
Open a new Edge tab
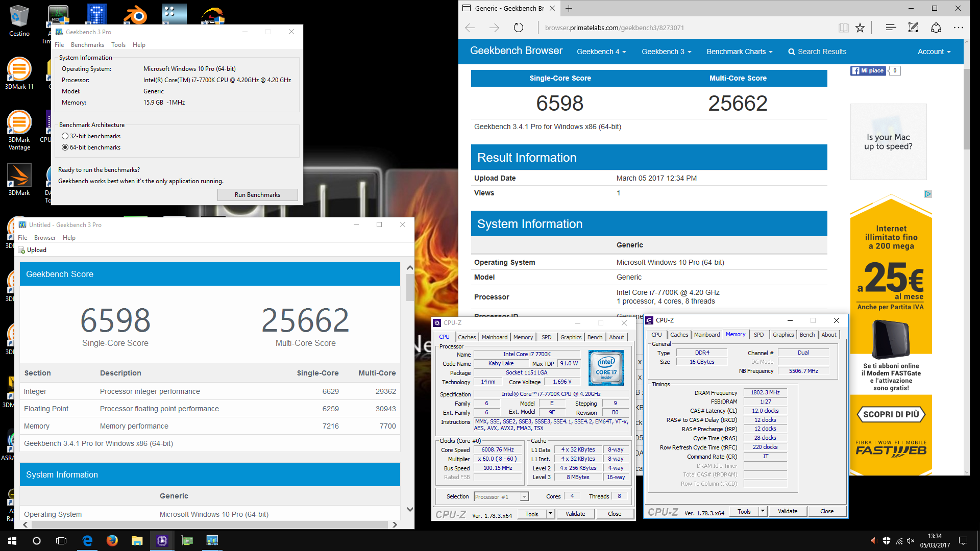569,8
